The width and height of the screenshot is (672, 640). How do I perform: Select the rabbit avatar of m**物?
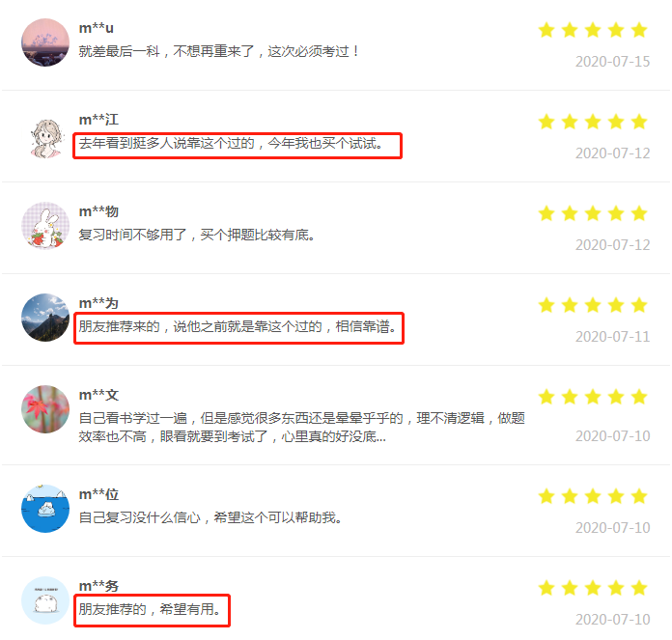(45, 226)
